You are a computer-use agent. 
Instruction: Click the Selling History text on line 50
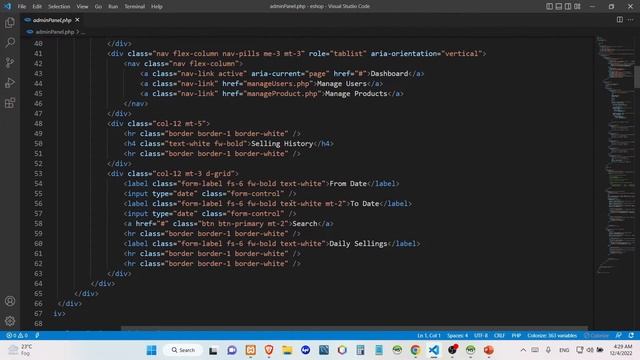coord(282,144)
